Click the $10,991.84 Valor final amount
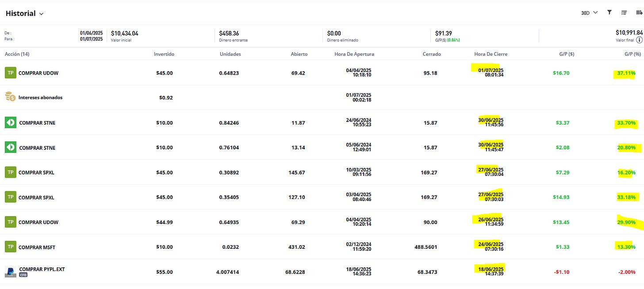 point(629,33)
